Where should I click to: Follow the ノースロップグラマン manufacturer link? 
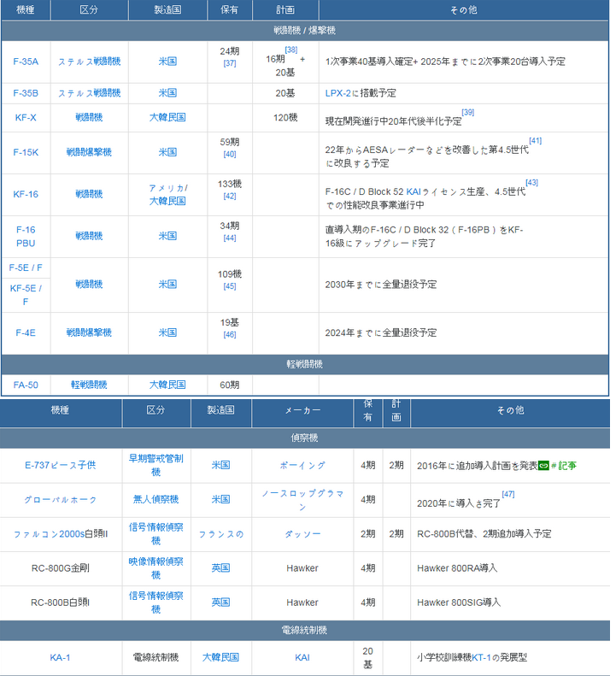pos(302,500)
